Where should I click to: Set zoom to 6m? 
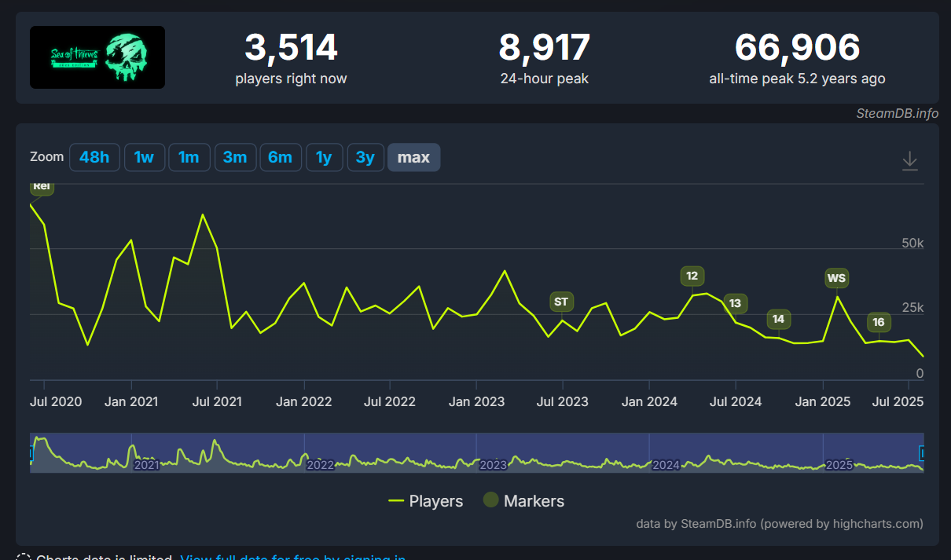click(280, 157)
